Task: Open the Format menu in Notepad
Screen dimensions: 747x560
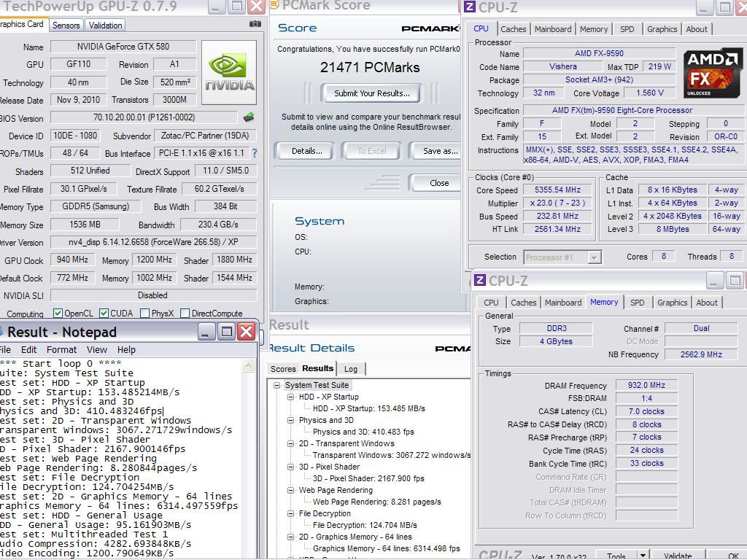Action: coord(61,349)
